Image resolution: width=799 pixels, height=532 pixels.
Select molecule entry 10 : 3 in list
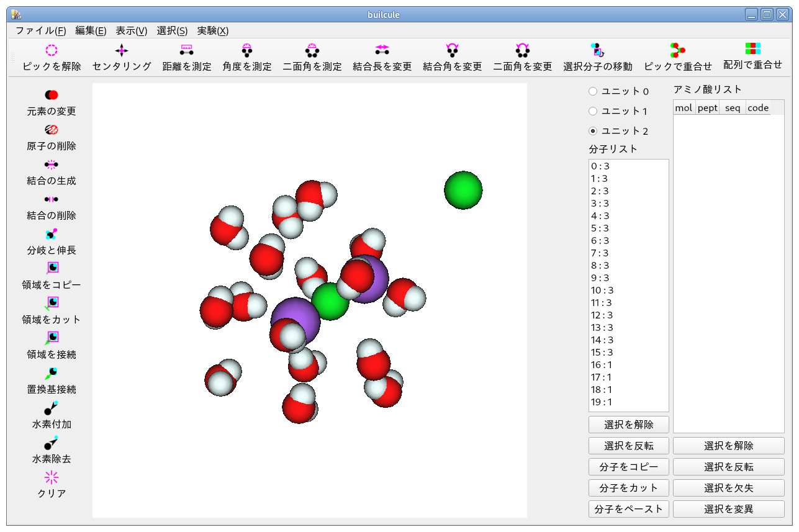pyautogui.click(x=602, y=291)
